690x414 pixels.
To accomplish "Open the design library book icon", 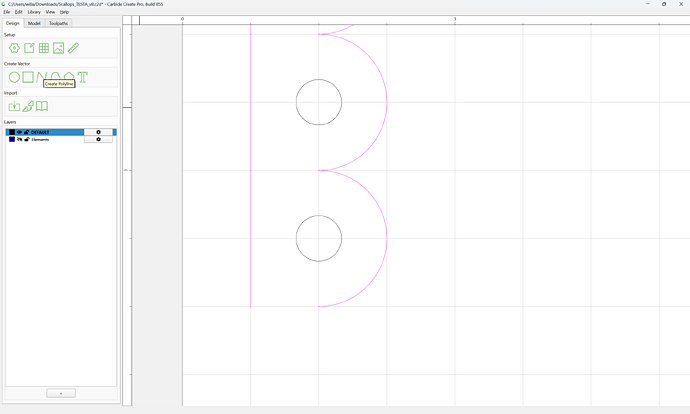I will (42, 106).
